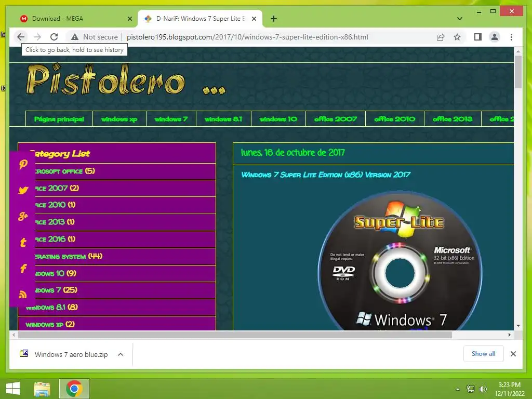Open the Chrome profile avatar

(x=495, y=37)
